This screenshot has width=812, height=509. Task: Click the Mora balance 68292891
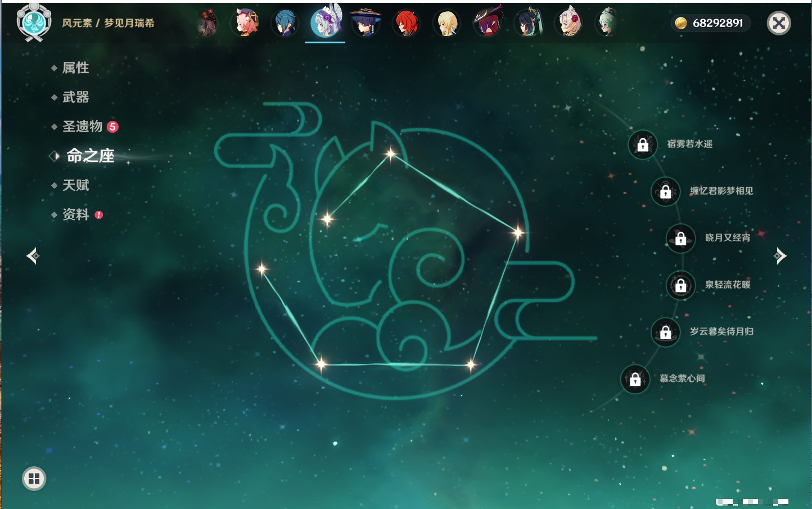[x=718, y=23]
